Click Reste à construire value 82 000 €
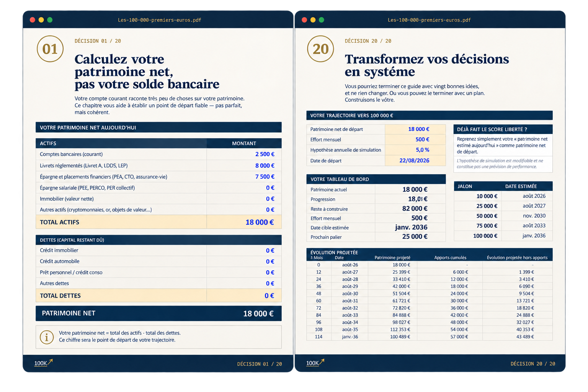Viewport: 588px width, 392px height. tap(415, 209)
